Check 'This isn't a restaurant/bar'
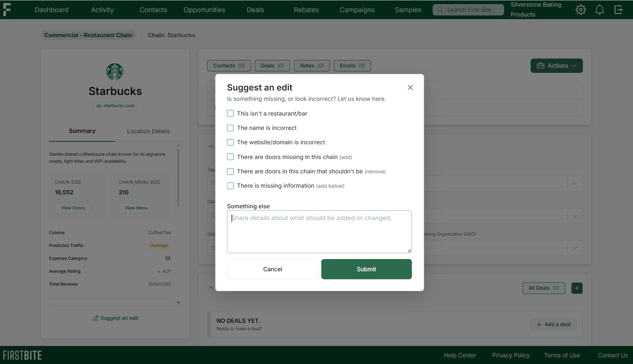633x364 pixels. pyautogui.click(x=231, y=113)
